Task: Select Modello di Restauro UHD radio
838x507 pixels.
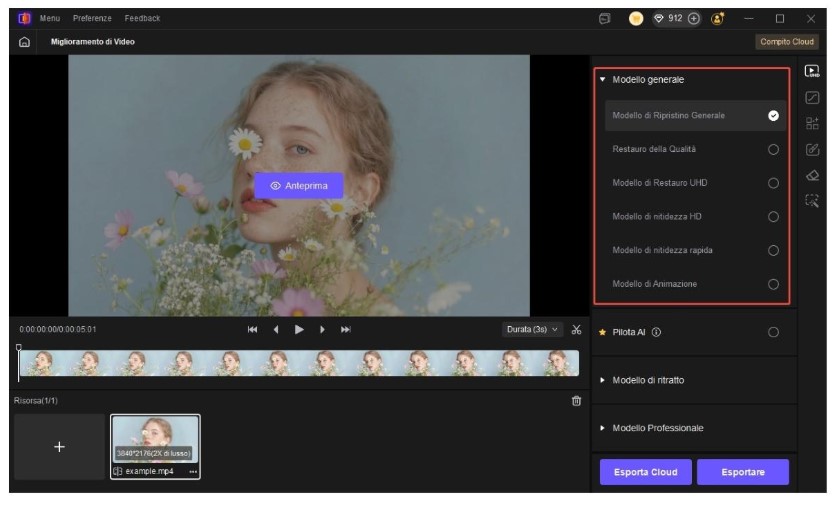Action: point(773,183)
